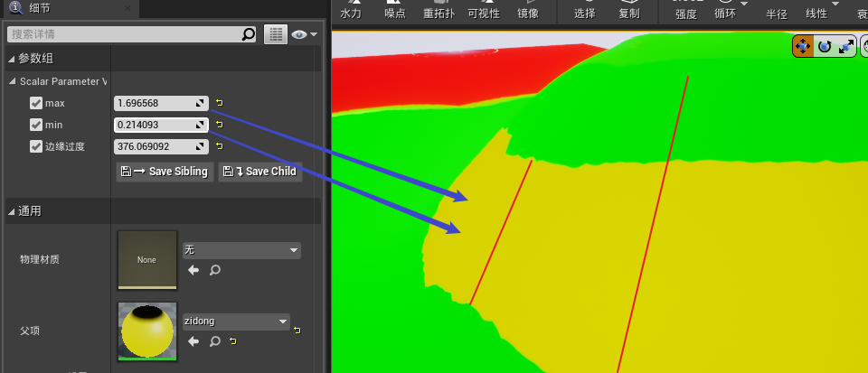The height and width of the screenshot is (373, 868).
Task: Open the eye view options dropdown
Action: (x=305, y=34)
